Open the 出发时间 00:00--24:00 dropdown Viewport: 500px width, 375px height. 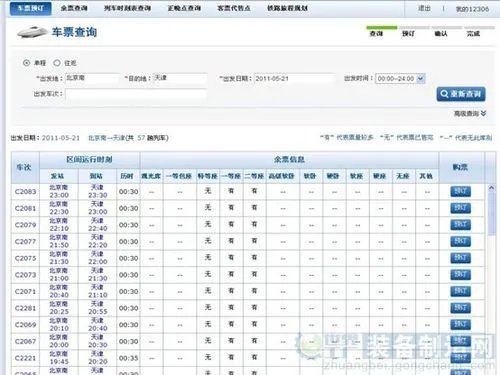pyautogui.click(x=400, y=79)
